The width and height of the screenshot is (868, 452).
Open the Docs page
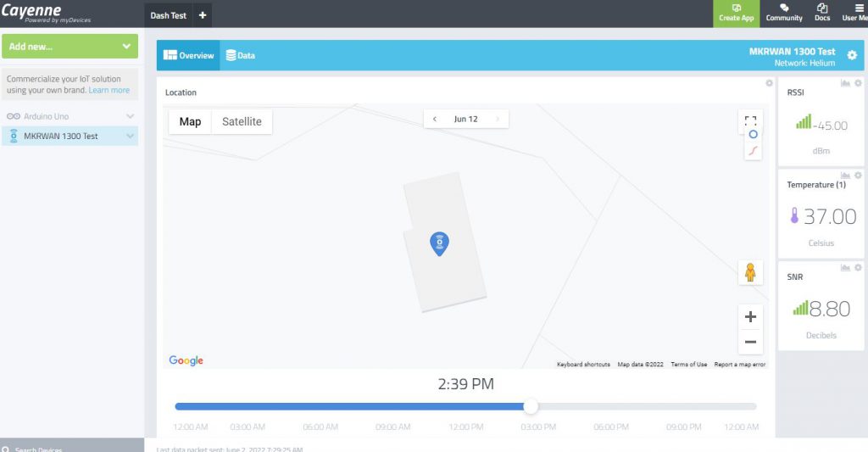tap(822, 14)
